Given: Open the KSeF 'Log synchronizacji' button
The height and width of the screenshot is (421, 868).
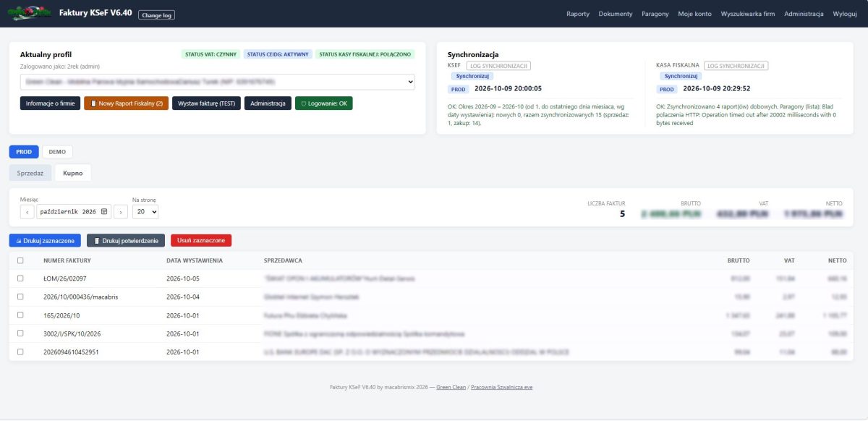Looking at the screenshot, I should (497, 66).
